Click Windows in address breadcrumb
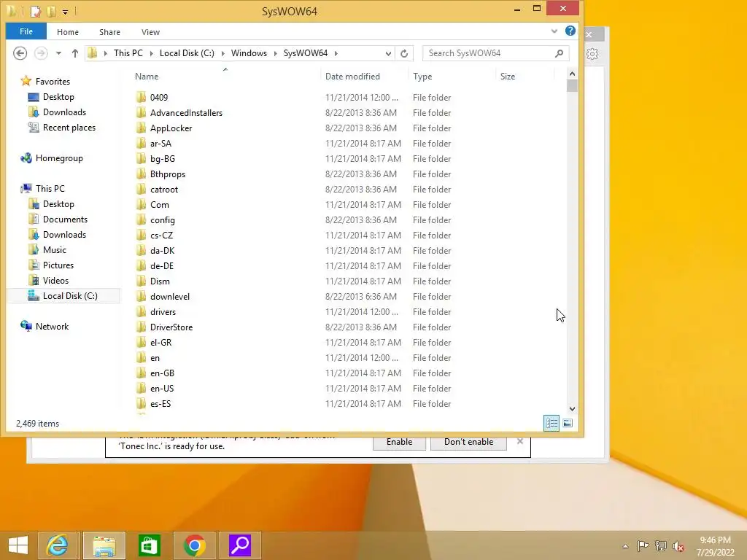The height and width of the screenshot is (560, 747). [249, 52]
